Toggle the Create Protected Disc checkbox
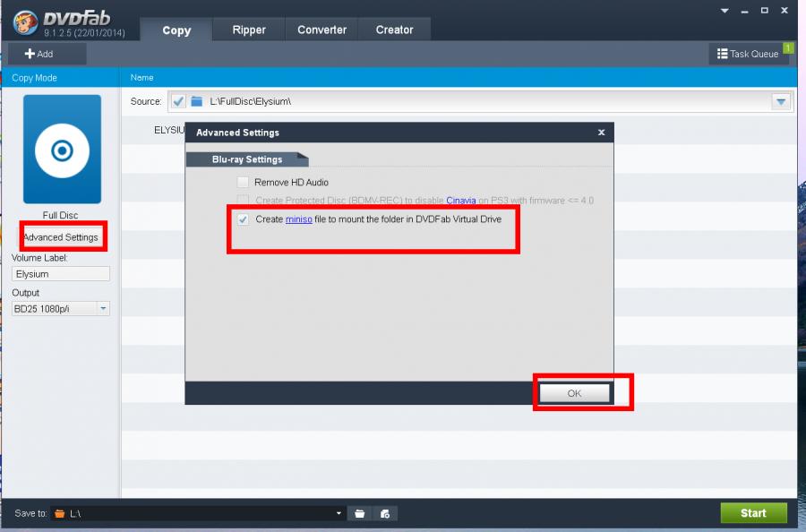 click(x=243, y=200)
